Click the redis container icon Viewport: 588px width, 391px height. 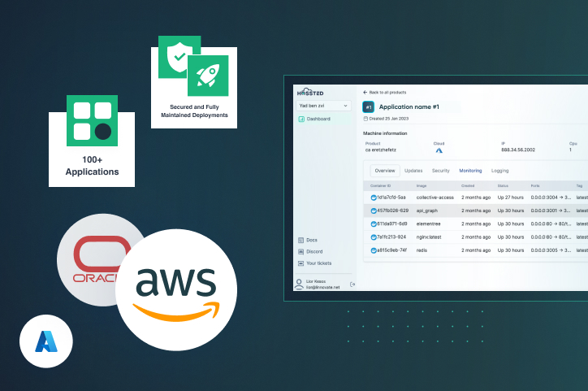[374, 250]
